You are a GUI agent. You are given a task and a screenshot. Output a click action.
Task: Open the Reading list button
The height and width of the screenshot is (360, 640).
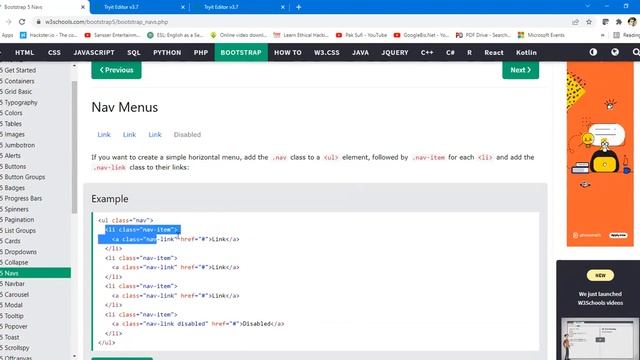(x=627, y=35)
